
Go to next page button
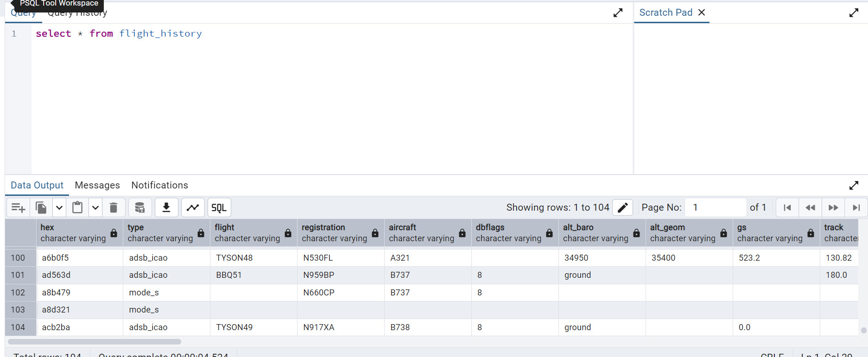[833, 207]
